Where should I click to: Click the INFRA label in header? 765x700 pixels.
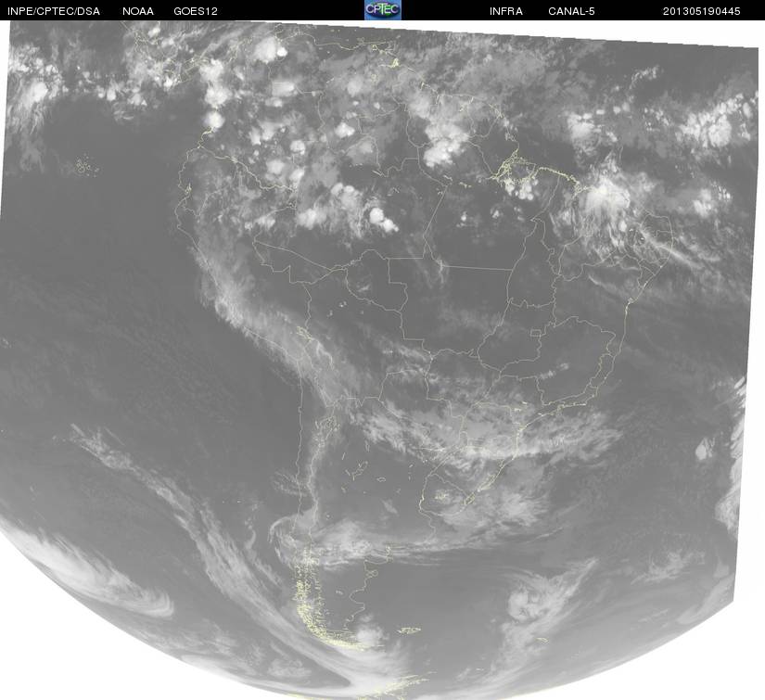[x=506, y=11]
